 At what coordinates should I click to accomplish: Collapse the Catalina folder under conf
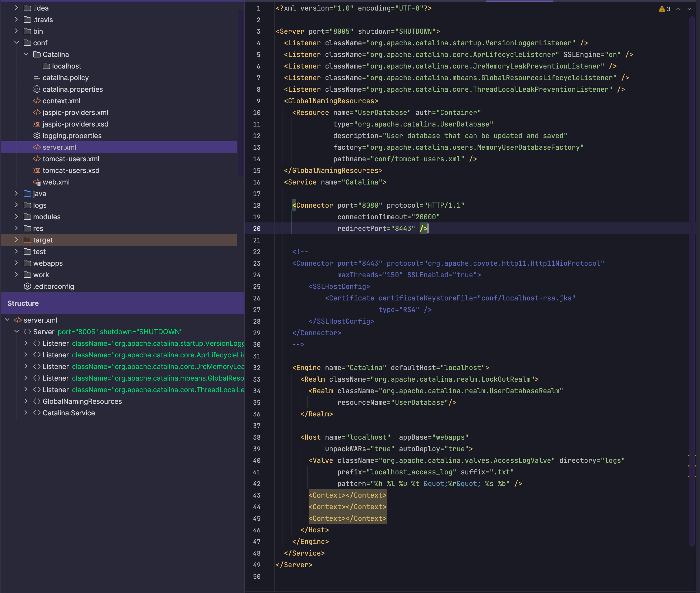coord(26,54)
